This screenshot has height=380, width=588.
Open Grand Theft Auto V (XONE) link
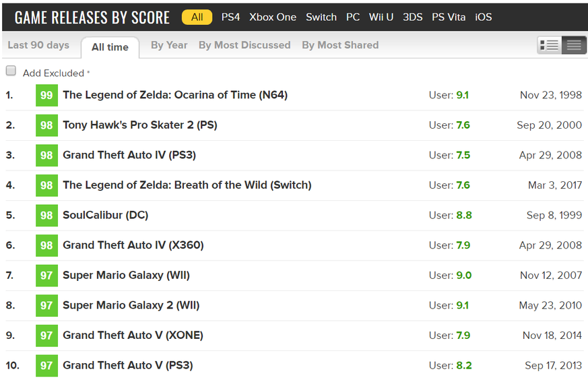coord(133,336)
